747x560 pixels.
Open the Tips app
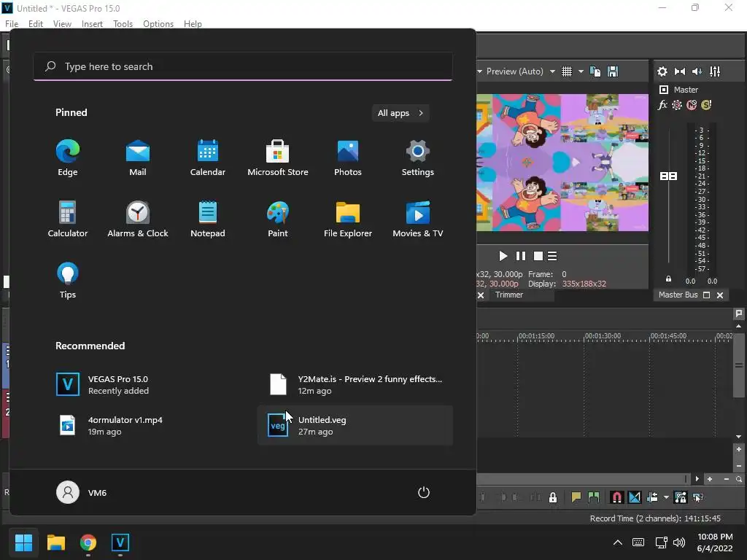click(68, 281)
